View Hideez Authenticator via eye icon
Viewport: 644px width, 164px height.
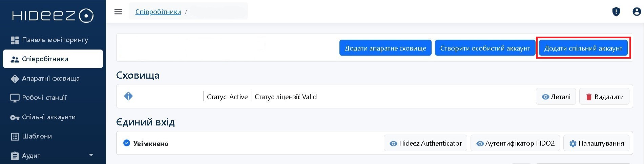pyautogui.click(x=393, y=144)
